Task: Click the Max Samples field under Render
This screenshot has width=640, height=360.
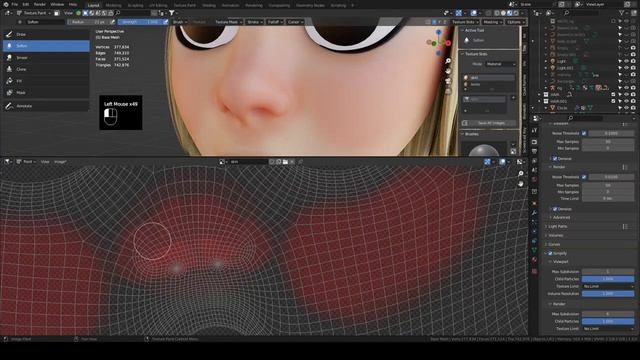Action: point(608,185)
